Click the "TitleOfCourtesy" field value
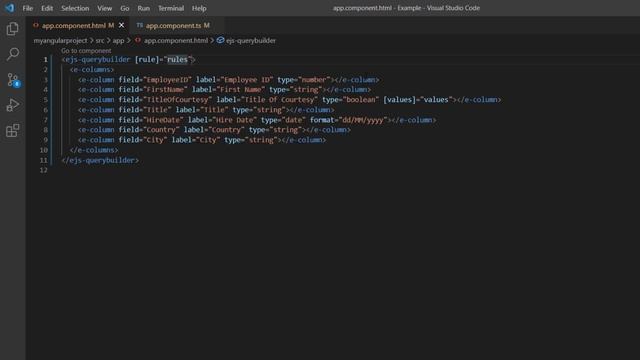Screen dimensions: 640x360 click(x=178, y=100)
